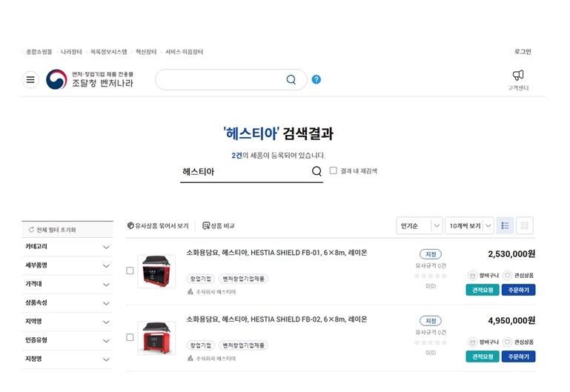Click the 조달청 벤처나라 logo
This screenshot has height=392, width=570.
[x=90, y=79]
